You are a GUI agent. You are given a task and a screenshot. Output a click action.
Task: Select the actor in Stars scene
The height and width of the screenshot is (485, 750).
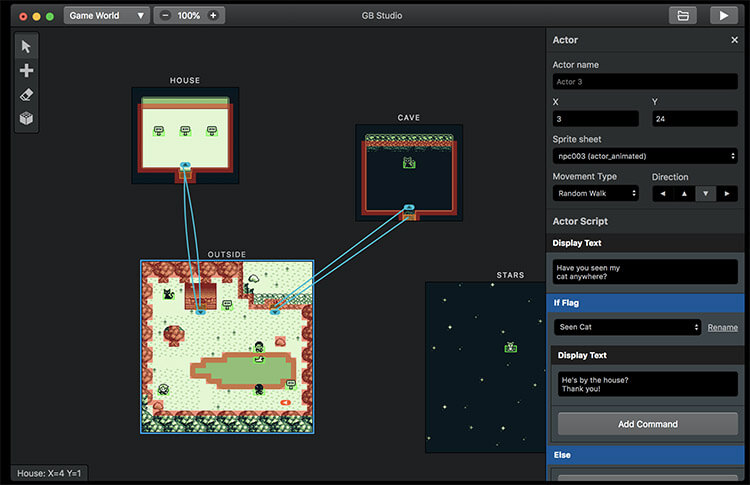511,347
